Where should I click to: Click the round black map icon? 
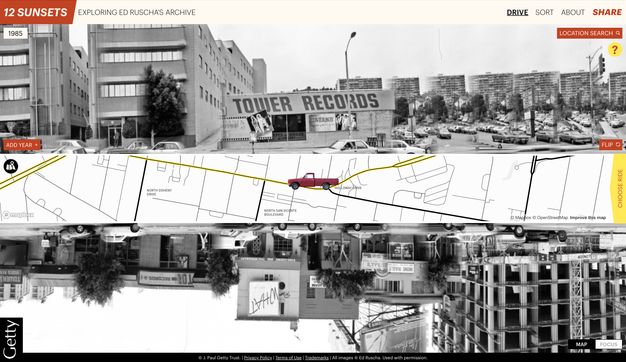[11, 166]
